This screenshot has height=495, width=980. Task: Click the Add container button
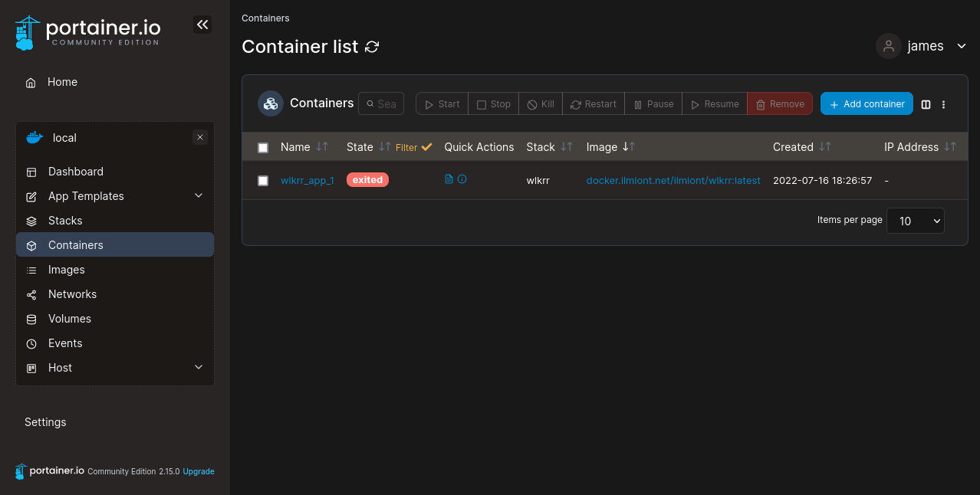867,104
